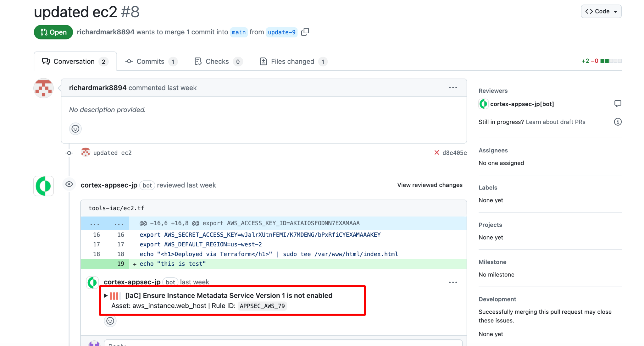Click cortex-appsec-jp[bot] reviewer in sidebar
Screen dimensions: 644x346
click(x=522, y=104)
